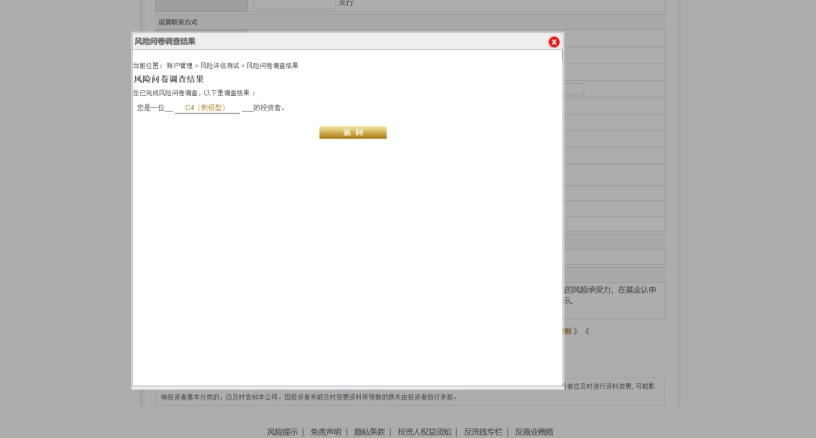Click the gold 返回 button
816x438 pixels.
click(352, 132)
